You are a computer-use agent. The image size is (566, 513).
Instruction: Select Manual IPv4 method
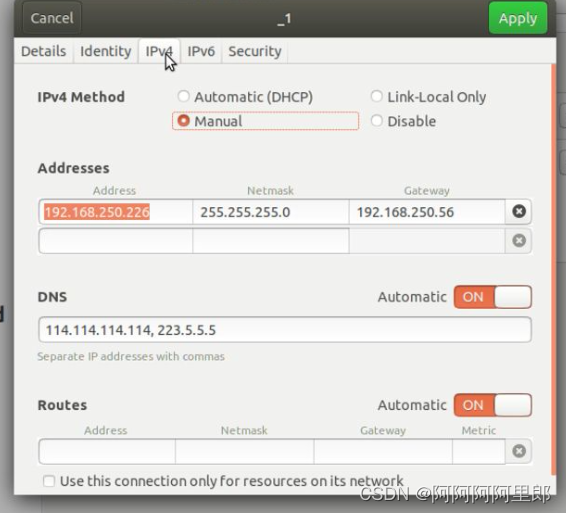(265, 121)
